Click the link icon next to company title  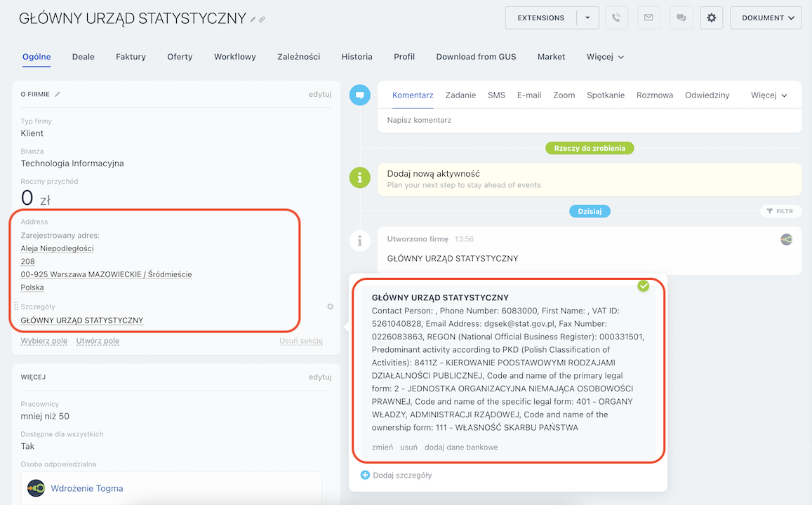tap(262, 20)
